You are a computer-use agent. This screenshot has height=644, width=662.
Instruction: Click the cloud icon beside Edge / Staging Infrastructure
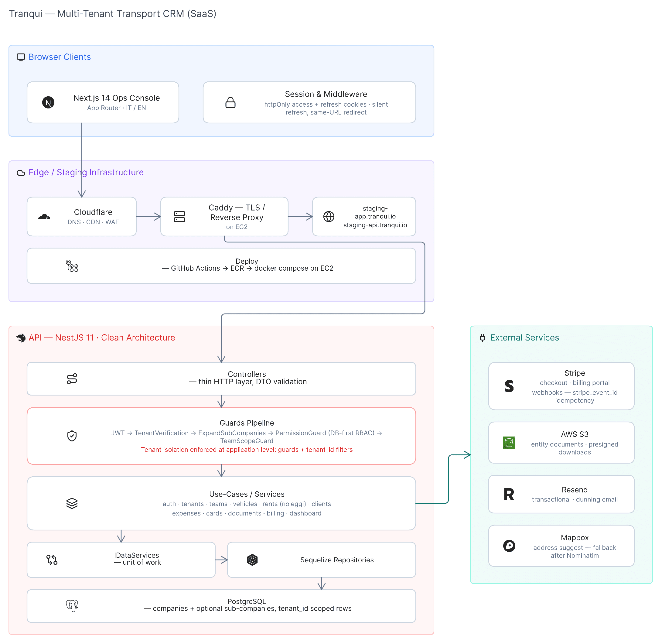(x=21, y=173)
